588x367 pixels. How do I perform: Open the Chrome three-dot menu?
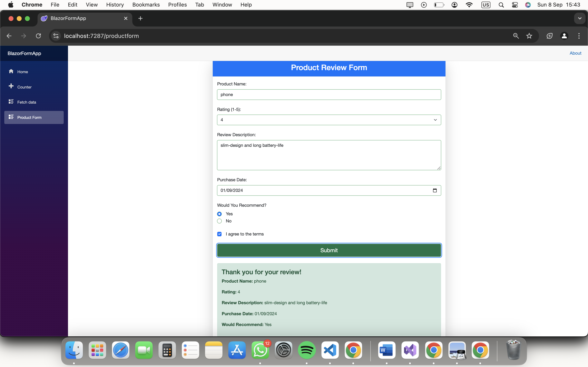579,36
